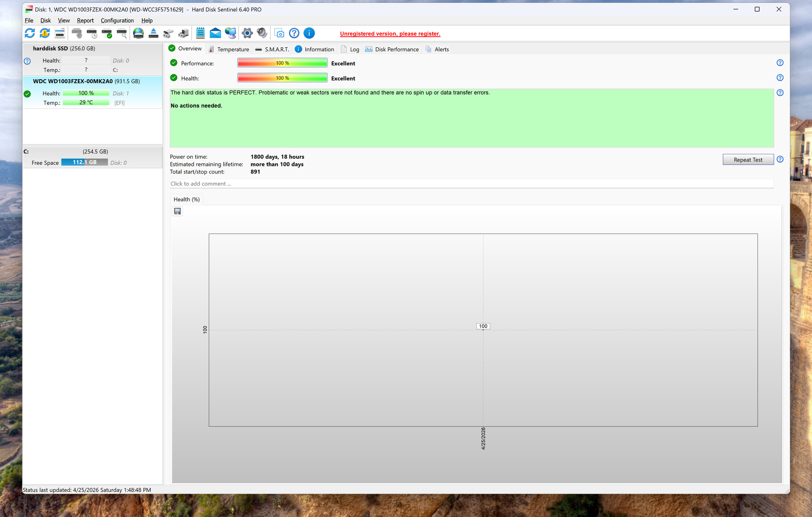Select the harddisk SSD (256.0 GB) entry

tap(93, 59)
